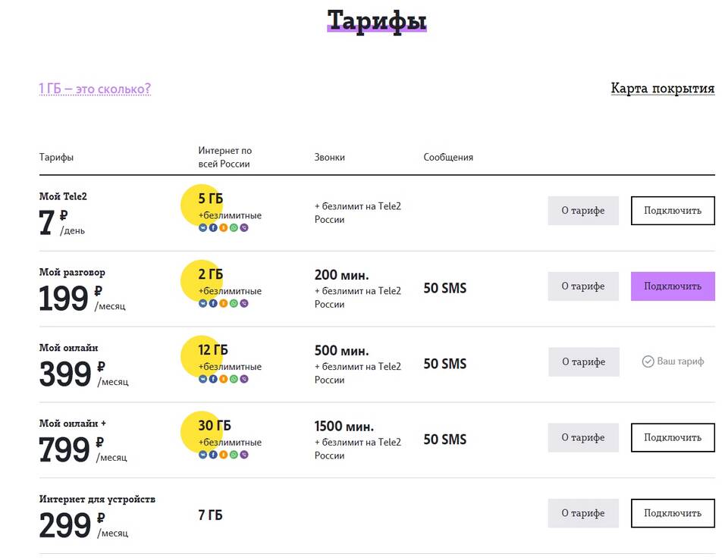Screen dimensions: 728x560
Task: Connect the Мой онлайн + tariff
Action: click(673, 437)
